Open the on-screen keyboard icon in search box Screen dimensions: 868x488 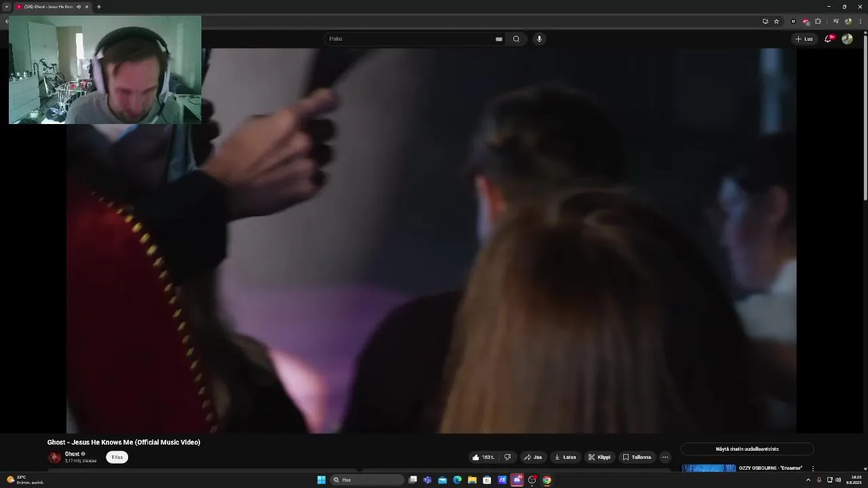499,39
